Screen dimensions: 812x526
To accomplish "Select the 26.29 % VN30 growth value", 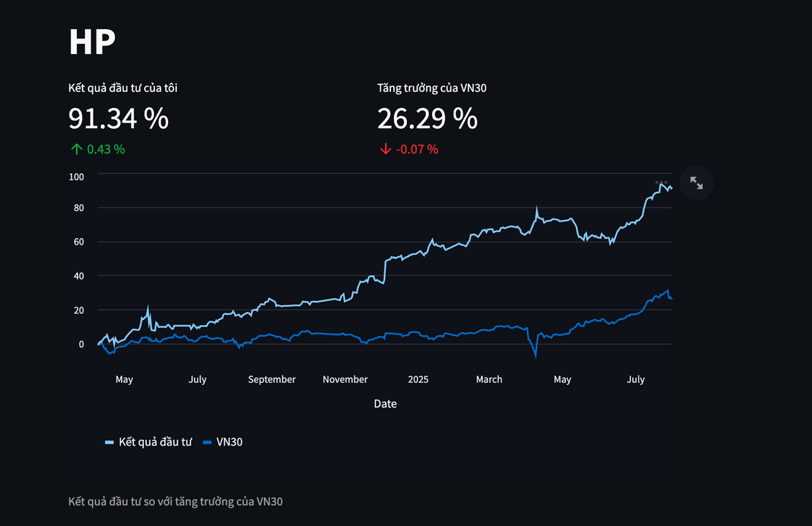I will [428, 118].
